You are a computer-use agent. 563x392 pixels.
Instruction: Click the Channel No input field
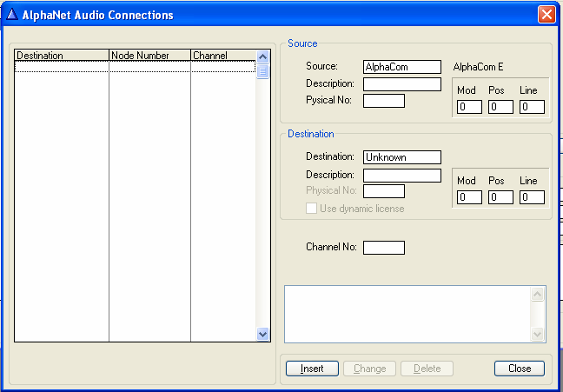point(383,248)
